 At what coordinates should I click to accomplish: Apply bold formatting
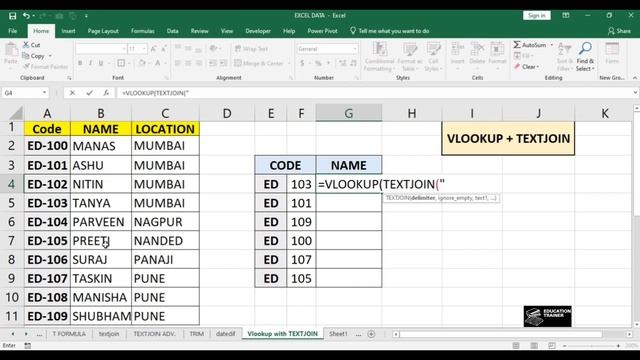(80, 63)
